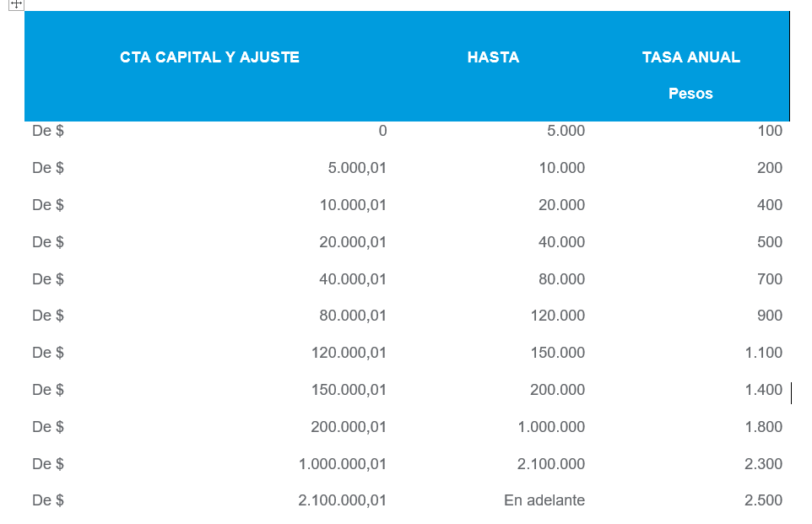Image resolution: width=812 pixels, height=524 pixels.
Task: Select the 700 annual rate value
Action: [770, 279]
